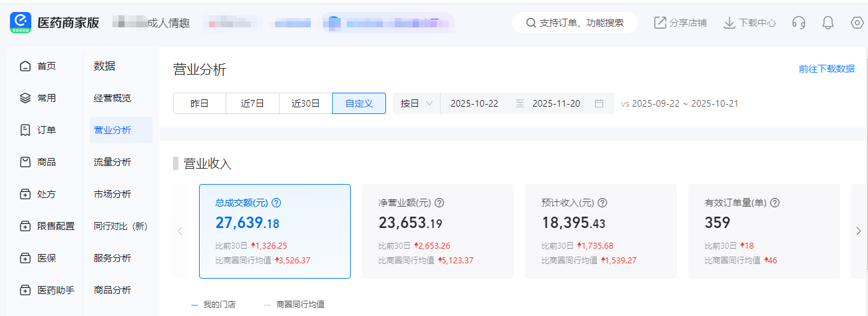868x316 pixels.
Task: Toggle 商圈同行均值 legend line in chart
Action: click(294, 305)
